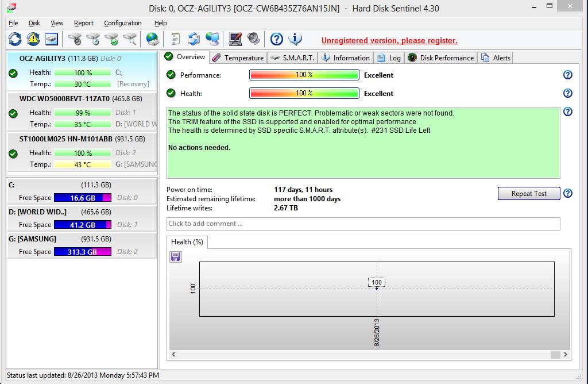
Task: Open the Report menu
Action: pyautogui.click(x=84, y=23)
